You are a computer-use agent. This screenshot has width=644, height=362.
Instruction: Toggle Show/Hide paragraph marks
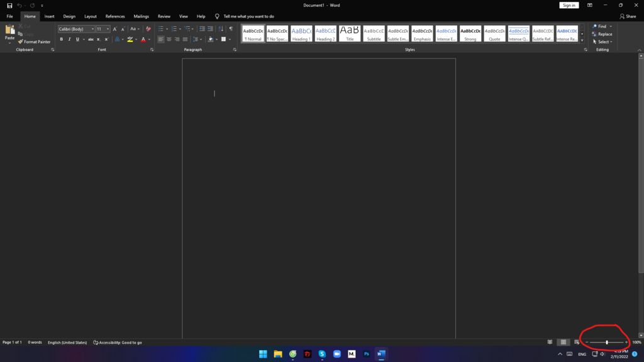tap(231, 29)
